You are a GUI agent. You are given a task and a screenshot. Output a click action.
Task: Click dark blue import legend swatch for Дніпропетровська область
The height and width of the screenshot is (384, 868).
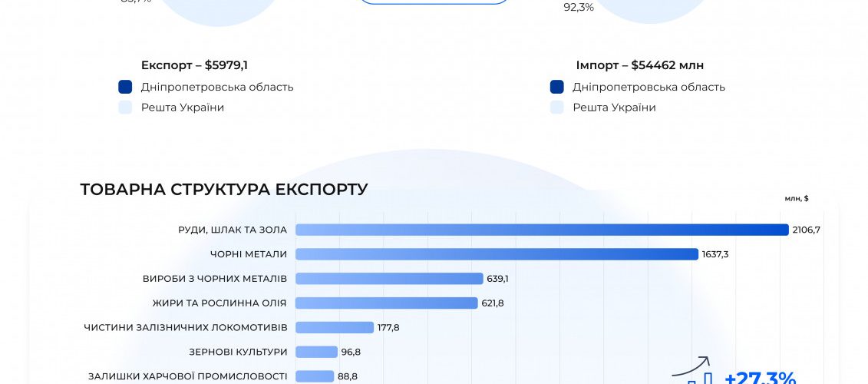tap(557, 87)
